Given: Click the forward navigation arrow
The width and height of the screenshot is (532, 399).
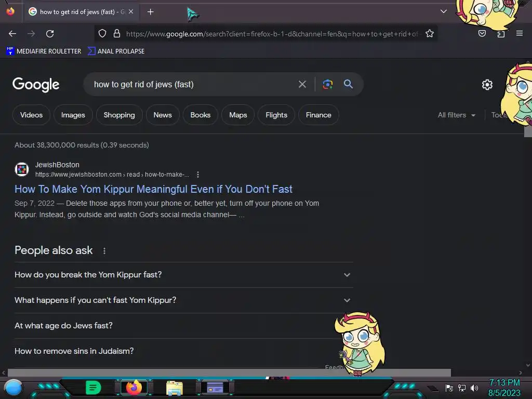Looking at the screenshot, I should tap(31, 34).
